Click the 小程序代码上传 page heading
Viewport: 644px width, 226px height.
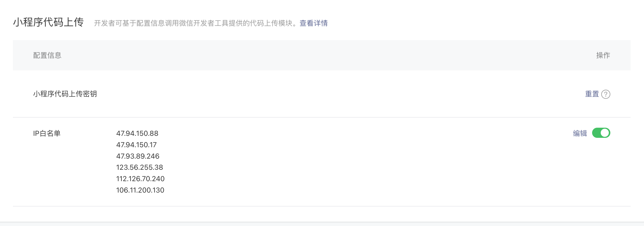(x=48, y=22)
